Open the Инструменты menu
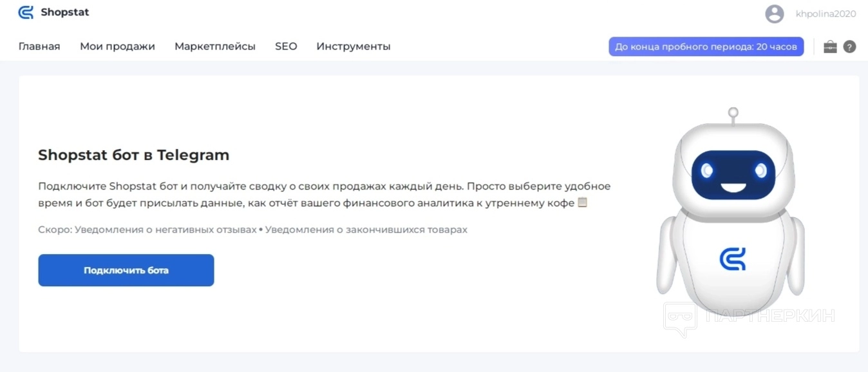 point(354,46)
